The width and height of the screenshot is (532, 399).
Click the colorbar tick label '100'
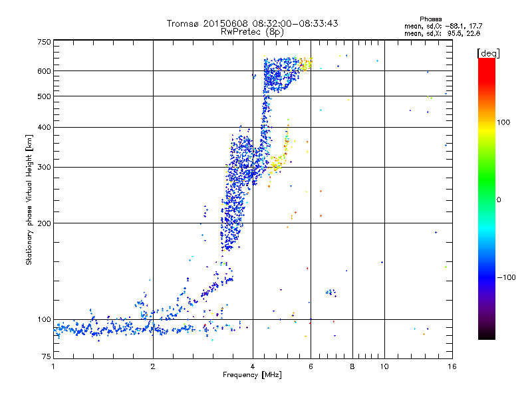pos(503,122)
